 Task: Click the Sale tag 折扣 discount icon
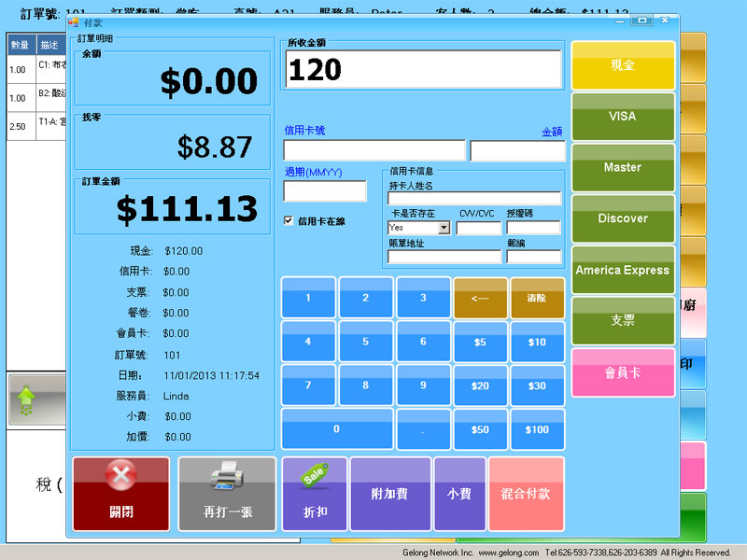click(x=315, y=477)
